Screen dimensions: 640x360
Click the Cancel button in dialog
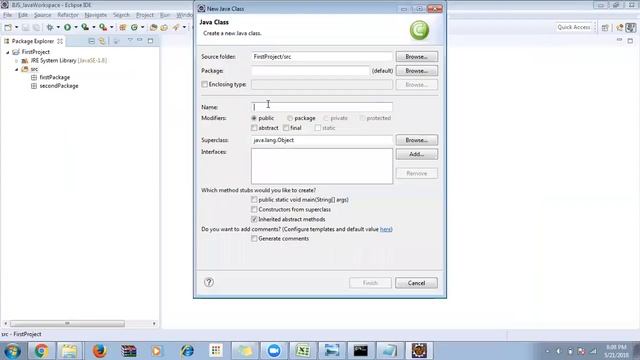416,283
